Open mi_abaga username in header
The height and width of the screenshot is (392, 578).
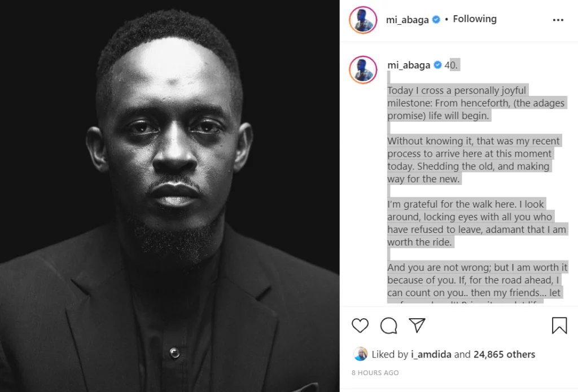(x=407, y=20)
